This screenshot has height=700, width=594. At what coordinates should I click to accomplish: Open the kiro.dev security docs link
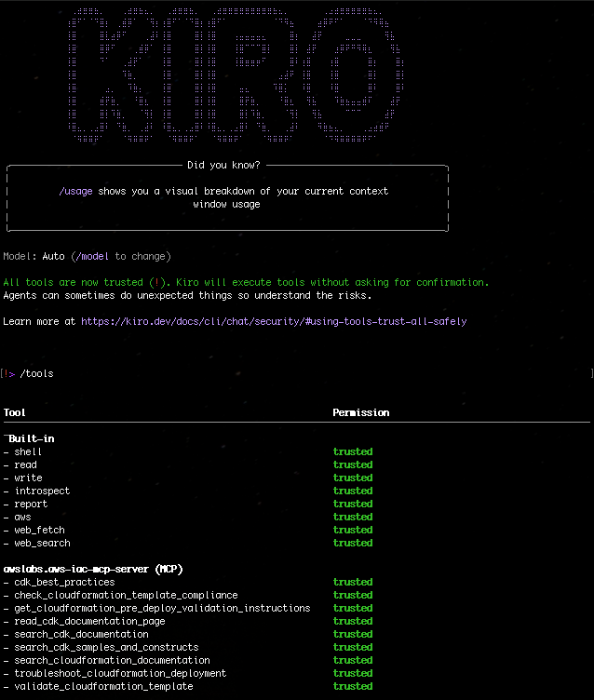coord(274,321)
